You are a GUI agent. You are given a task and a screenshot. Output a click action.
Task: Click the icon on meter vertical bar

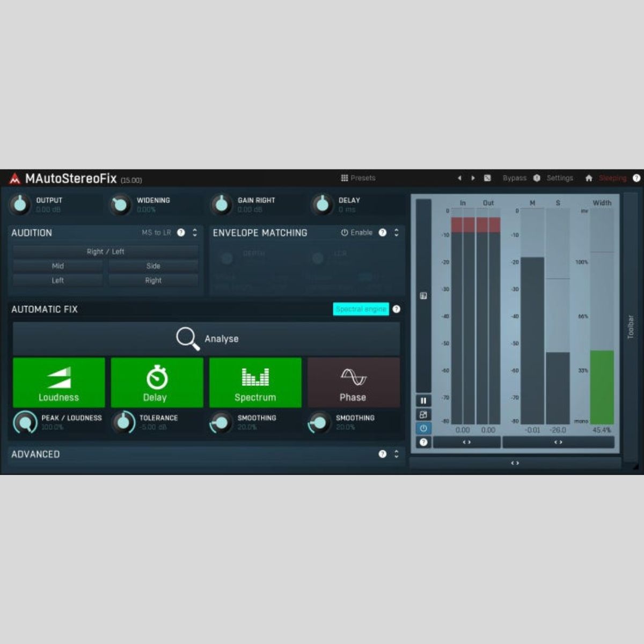coord(423,296)
